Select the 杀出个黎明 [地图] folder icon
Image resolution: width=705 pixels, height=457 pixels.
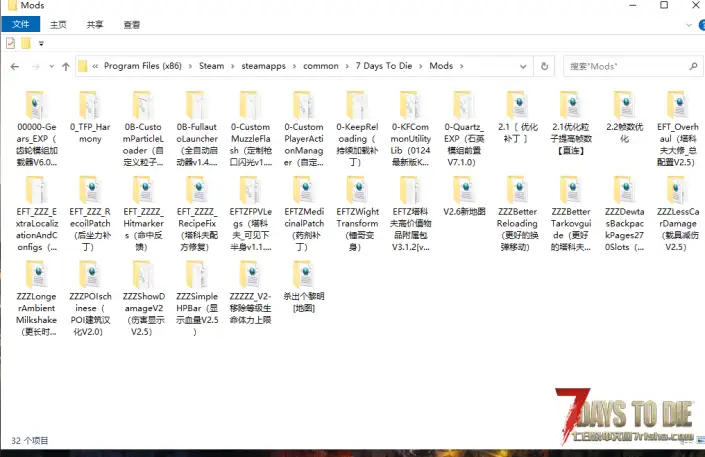coord(304,274)
